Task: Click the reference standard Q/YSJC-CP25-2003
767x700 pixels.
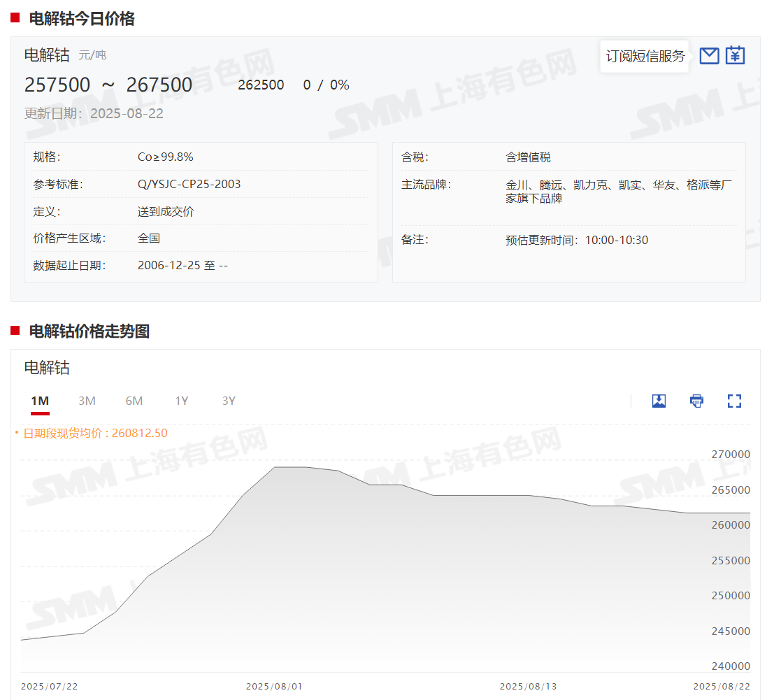Action: tap(189, 184)
